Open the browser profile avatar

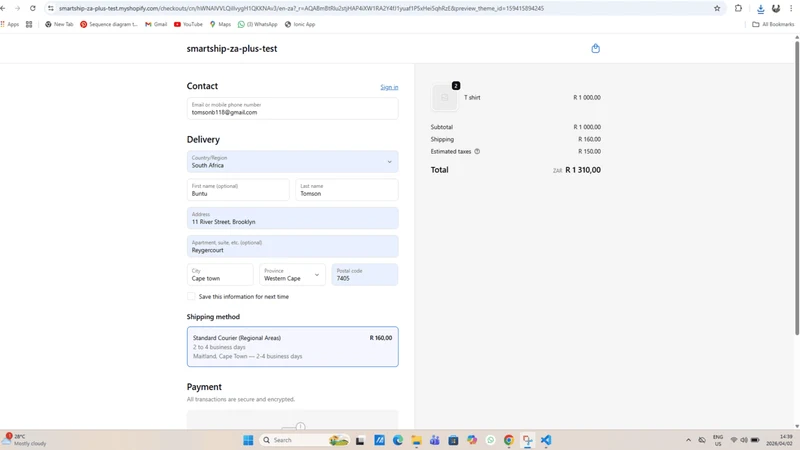(776, 8)
